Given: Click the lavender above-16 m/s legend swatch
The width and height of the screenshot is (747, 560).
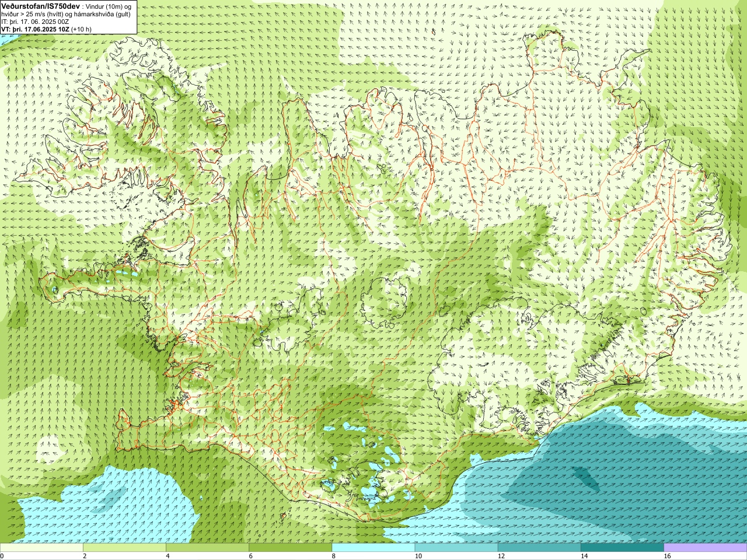Looking at the screenshot, I should (x=706, y=548).
